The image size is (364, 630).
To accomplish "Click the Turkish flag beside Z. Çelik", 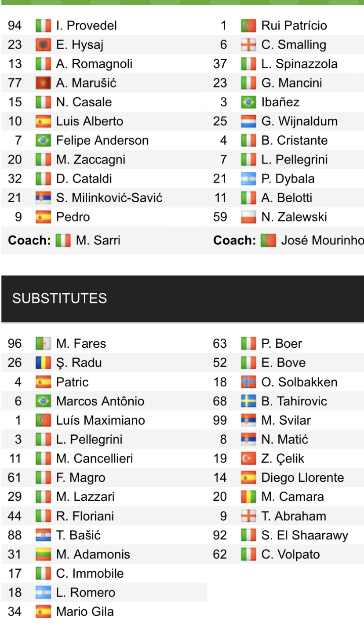I will [x=248, y=459].
